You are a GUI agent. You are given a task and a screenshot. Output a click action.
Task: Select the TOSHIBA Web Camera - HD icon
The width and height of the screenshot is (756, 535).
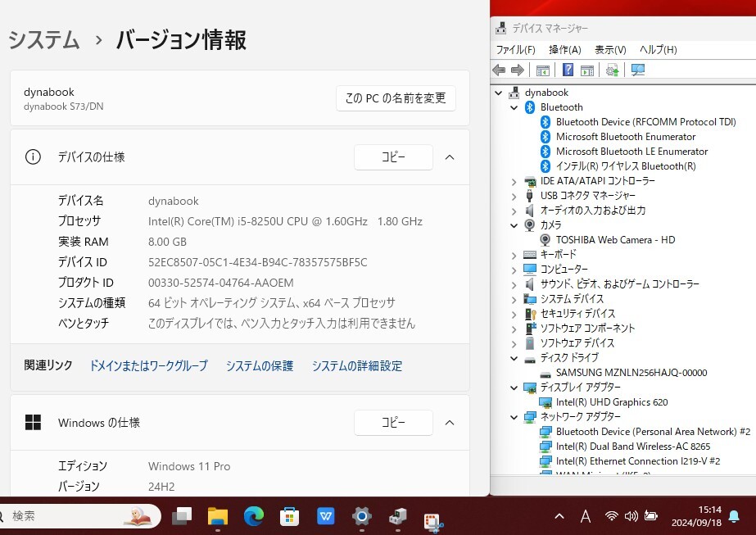click(545, 240)
